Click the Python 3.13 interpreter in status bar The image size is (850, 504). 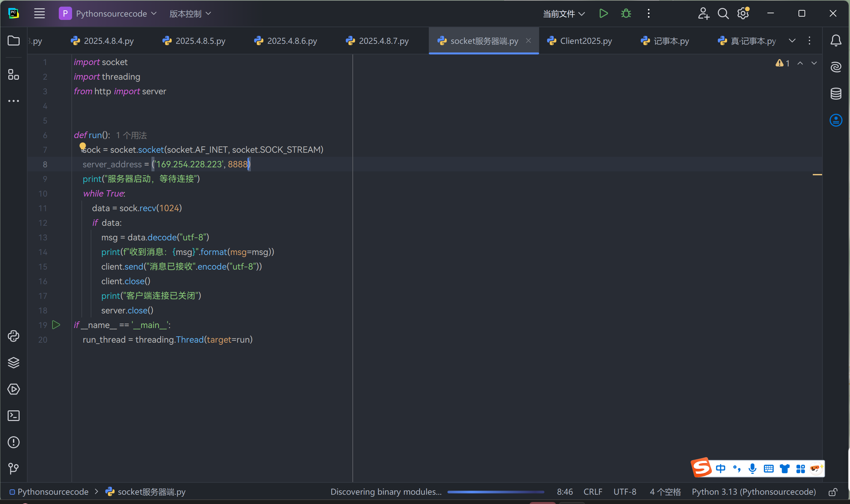tap(754, 492)
